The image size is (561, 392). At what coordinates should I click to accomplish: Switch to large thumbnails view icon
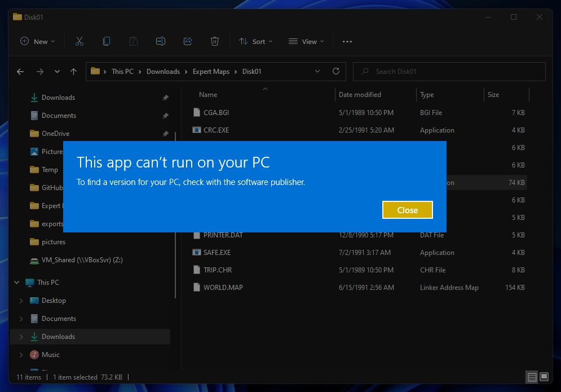[544, 377]
